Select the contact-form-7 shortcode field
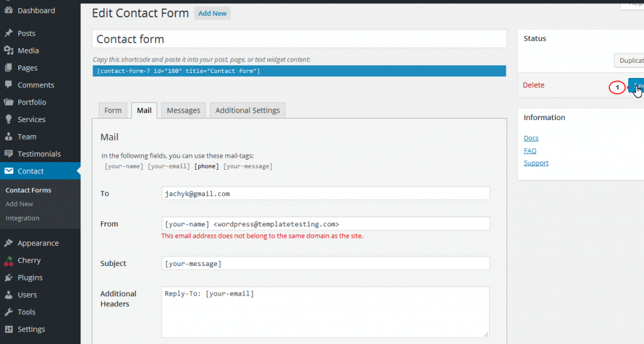This screenshot has height=344, width=644. tap(299, 71)
